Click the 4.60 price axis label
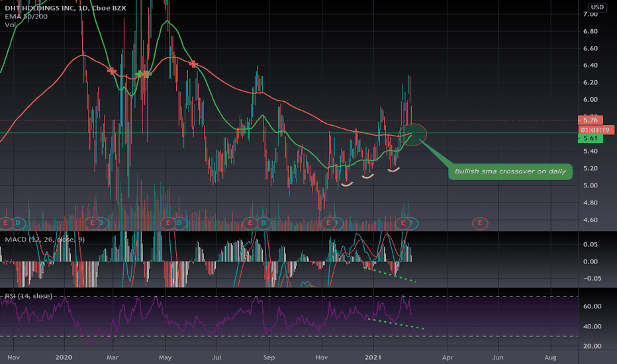This screenshot has height=364, width=617. pos(590,220)
